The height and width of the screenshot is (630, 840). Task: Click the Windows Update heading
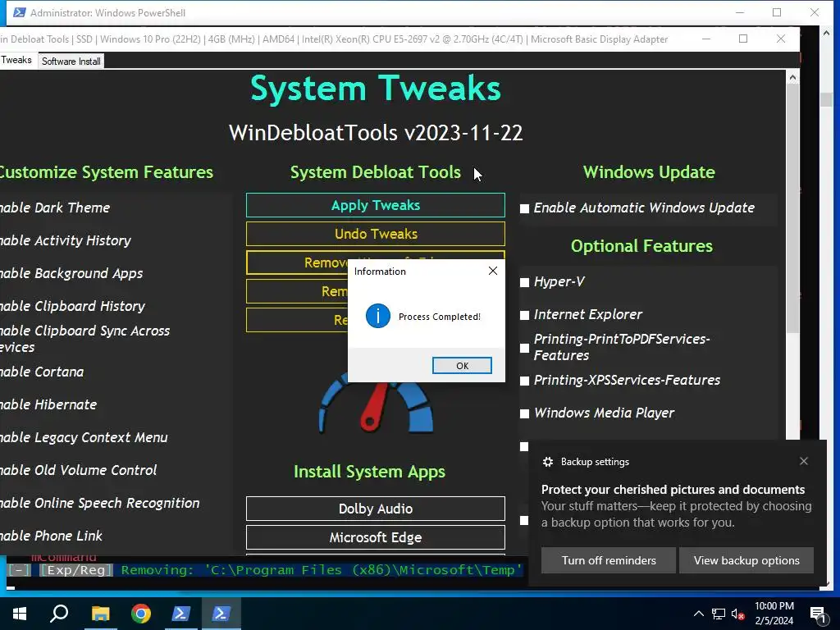point(649,172)
